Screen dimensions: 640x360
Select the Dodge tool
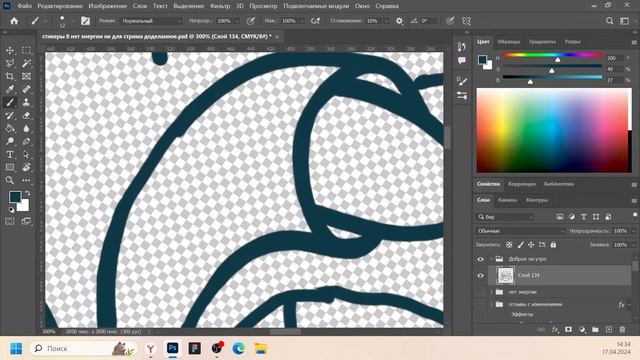[x=10, y=142]
